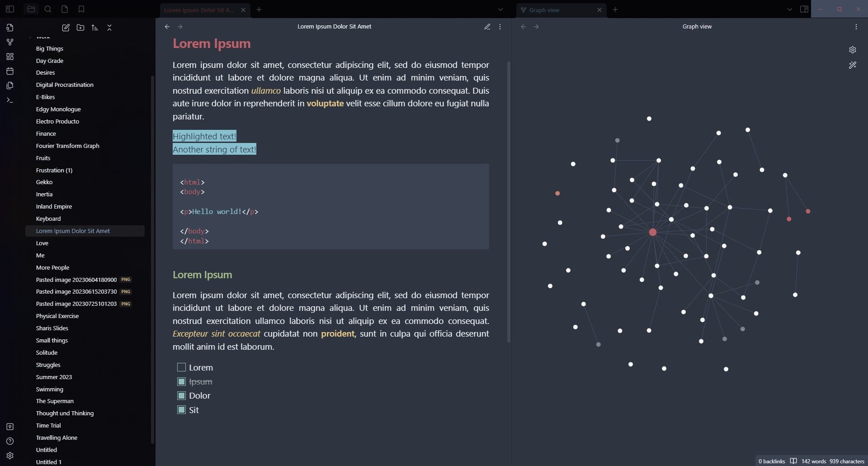Expand the tab list for the note pane

(500, 10)
